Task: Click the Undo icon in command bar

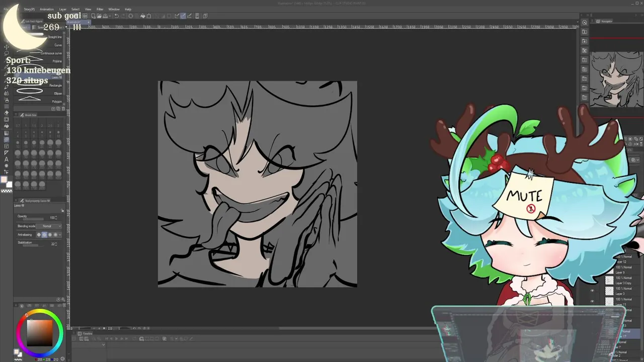Action: click(x=117, y=16)
